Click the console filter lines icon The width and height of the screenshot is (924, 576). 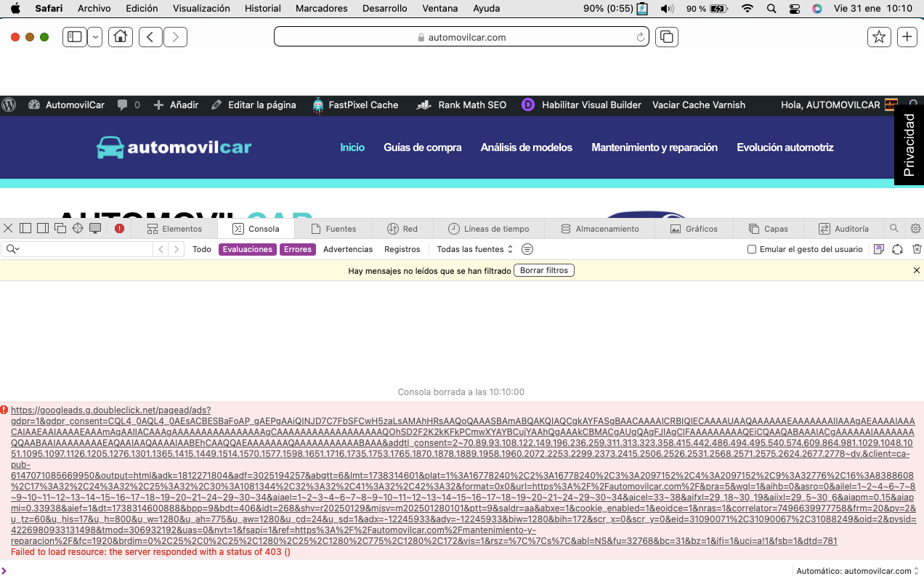pyautogui.click(x=527, y=249)
